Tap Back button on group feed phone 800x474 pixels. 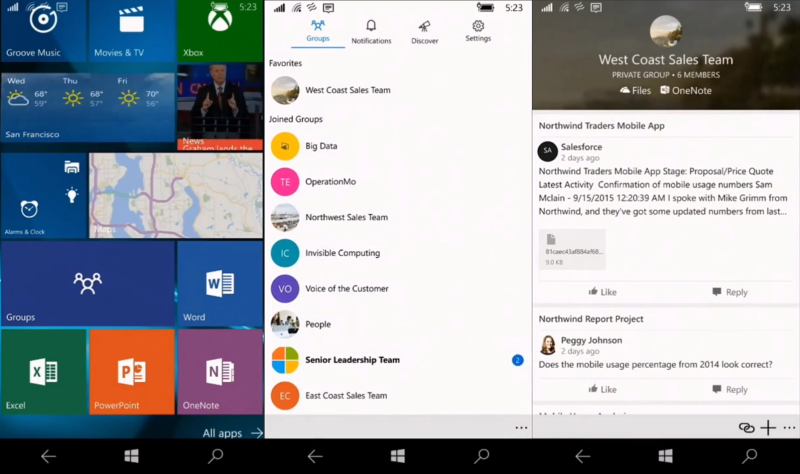click(x=582, y=456)
